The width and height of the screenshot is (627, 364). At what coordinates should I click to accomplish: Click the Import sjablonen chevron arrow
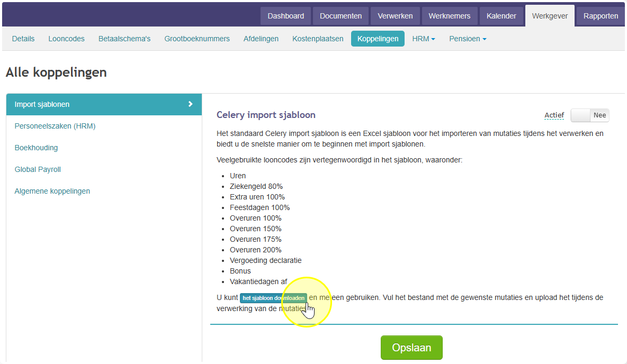190,104
